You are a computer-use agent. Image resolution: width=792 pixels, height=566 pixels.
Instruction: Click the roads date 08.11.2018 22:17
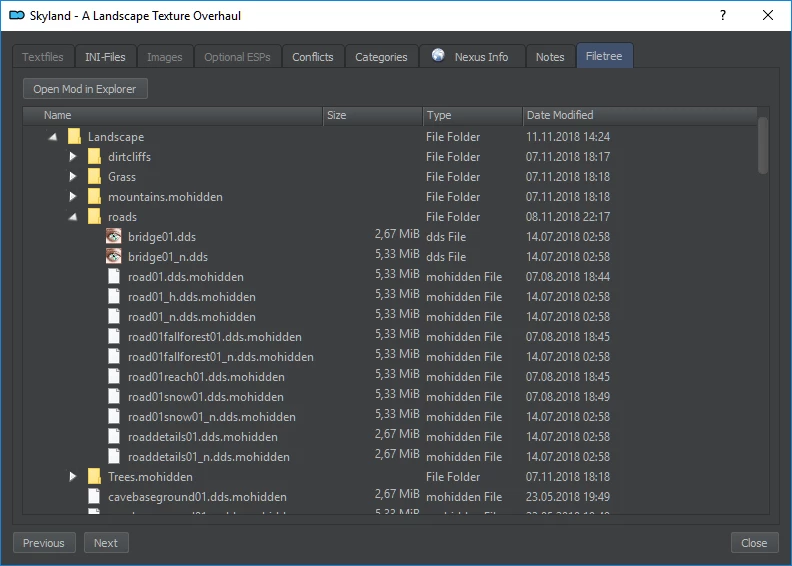[x=568, y=217]
